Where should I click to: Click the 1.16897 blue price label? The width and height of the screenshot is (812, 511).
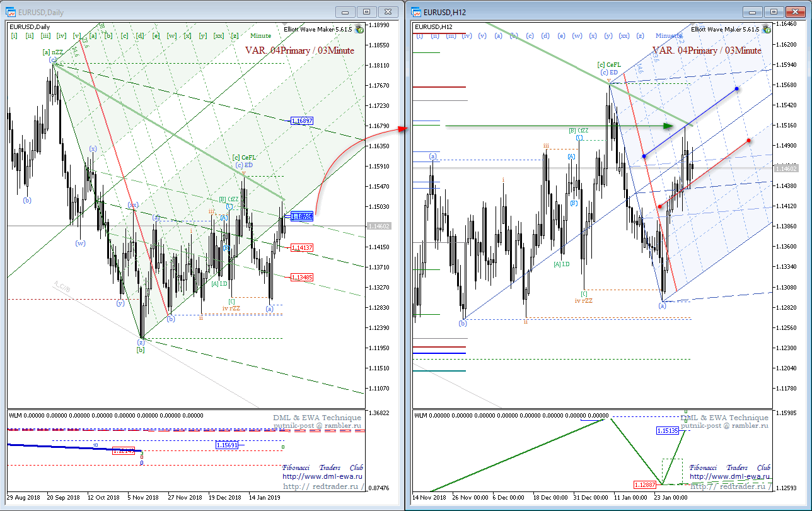302,120
